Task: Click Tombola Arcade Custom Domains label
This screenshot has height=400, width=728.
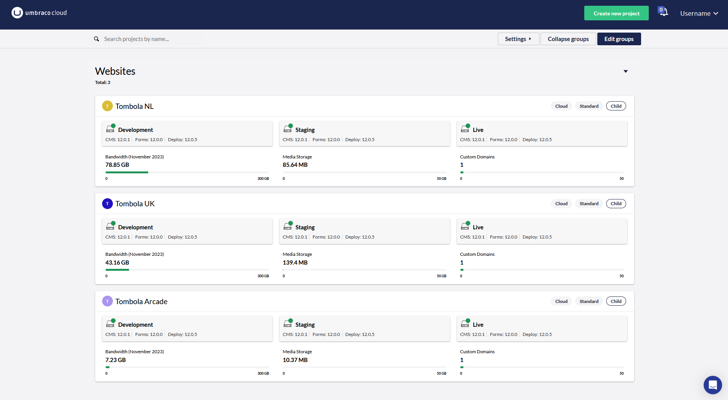Action: [477, 352]
